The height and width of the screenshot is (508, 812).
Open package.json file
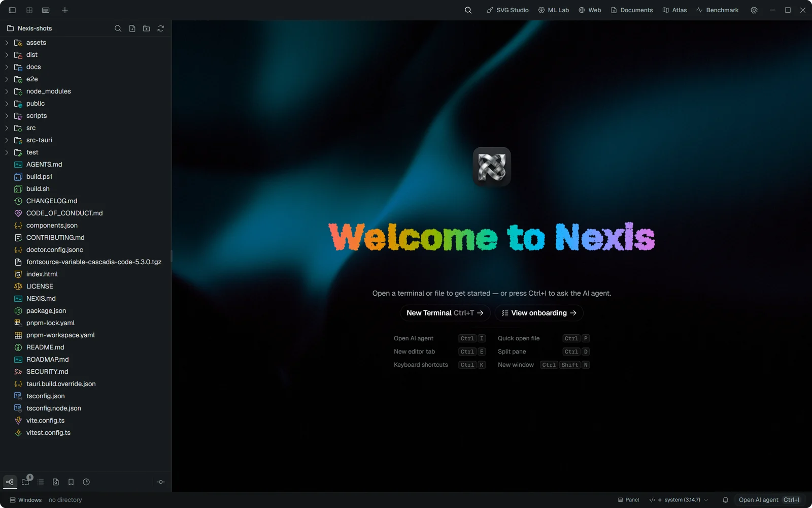pos(85,311)
